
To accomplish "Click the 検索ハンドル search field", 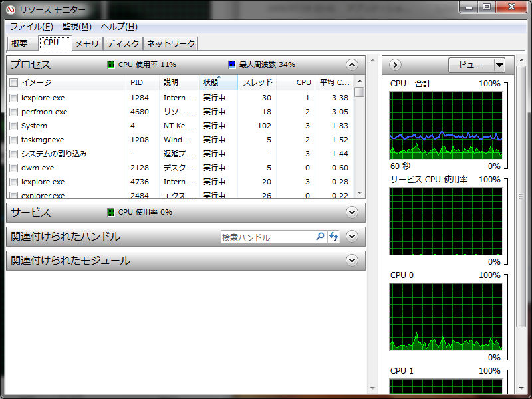I will [268, 237].
